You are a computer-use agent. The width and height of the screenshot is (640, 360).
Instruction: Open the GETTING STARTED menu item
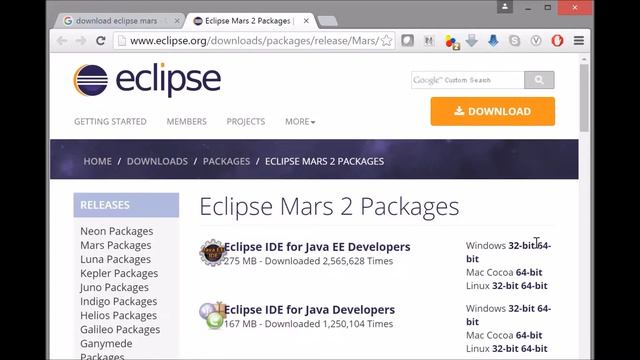coord(110,122)
